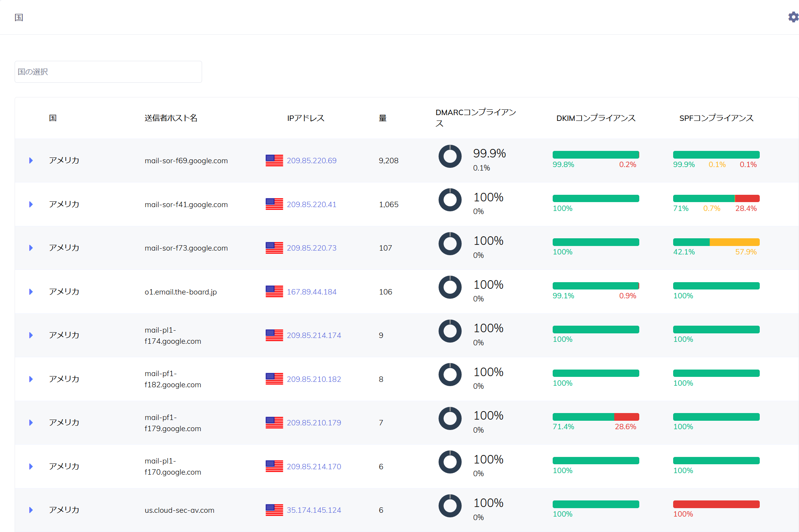Click the US flag beside 209.85.220.73

274,248
